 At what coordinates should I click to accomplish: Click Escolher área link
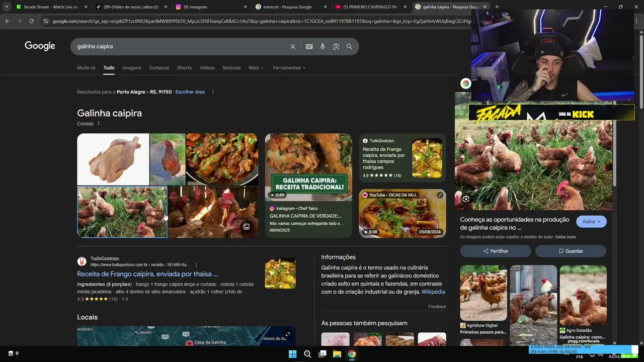point(190,92)
